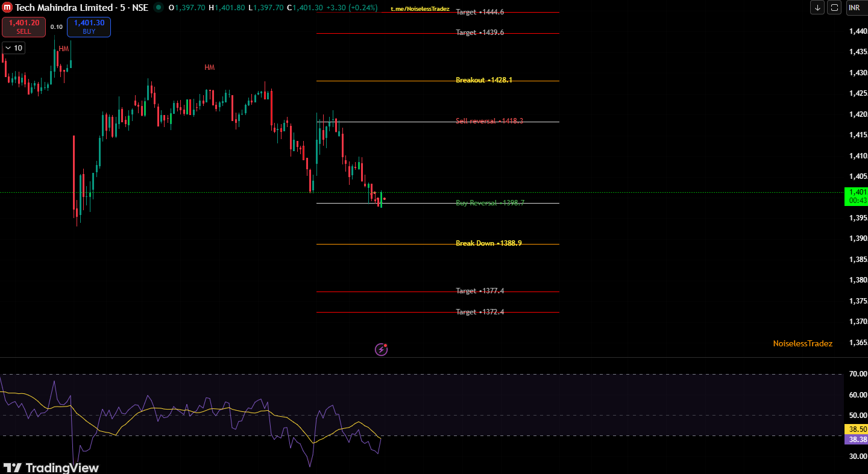Click the yellow 38.50 RSI average value

click(x=856, y=429)
